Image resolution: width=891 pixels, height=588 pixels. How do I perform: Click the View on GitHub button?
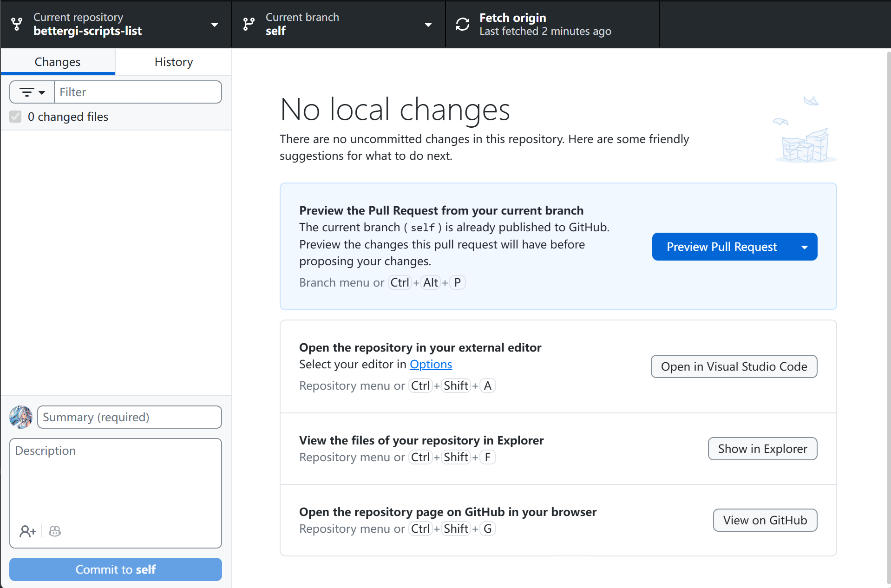[x=765, y=520]
